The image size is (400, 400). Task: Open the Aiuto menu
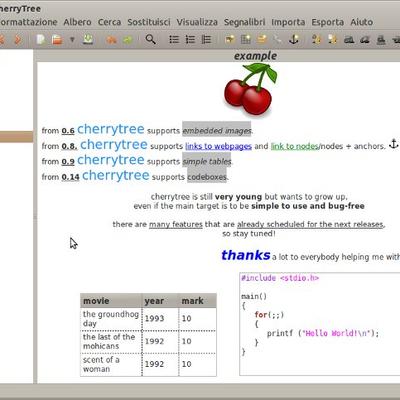click(361, 22)
